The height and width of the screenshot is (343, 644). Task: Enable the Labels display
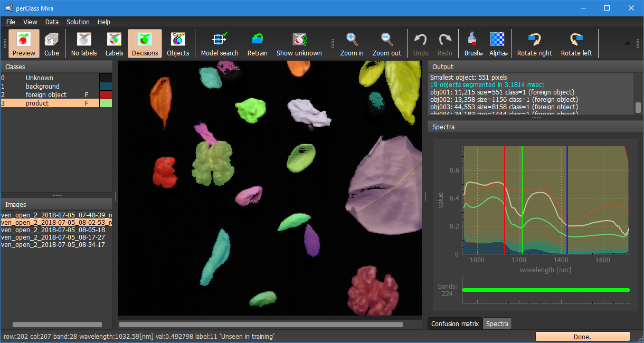point(114,43)
